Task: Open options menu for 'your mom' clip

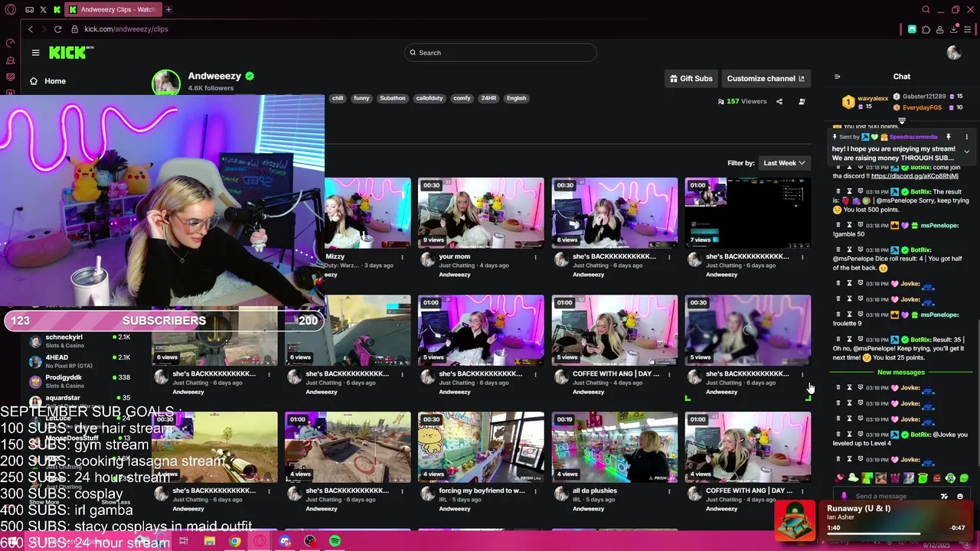Action: point(535,257)
